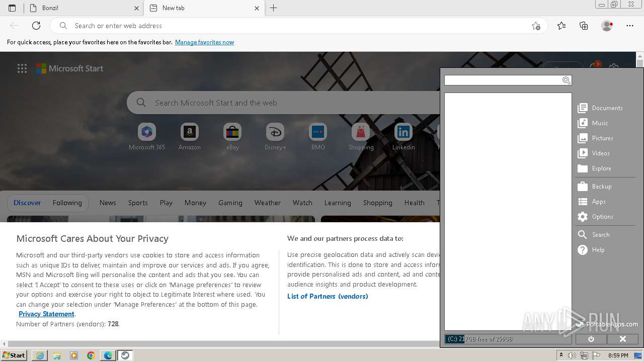Open the News category

click(108, 203)
